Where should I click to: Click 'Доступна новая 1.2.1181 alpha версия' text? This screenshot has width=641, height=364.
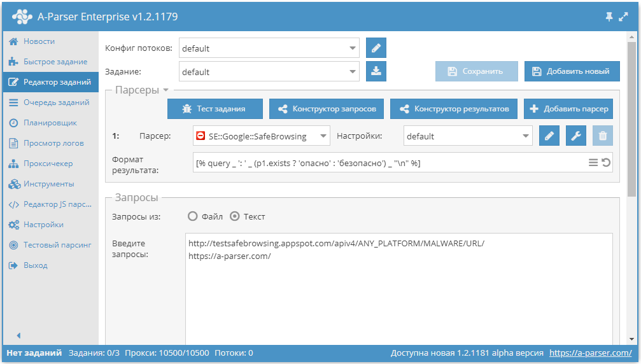(467, 353)
